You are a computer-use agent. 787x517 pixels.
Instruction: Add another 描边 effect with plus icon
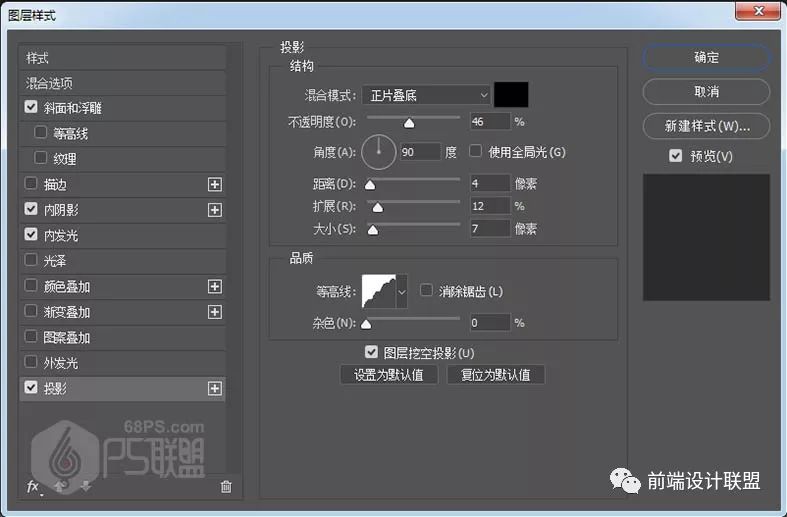215,184
